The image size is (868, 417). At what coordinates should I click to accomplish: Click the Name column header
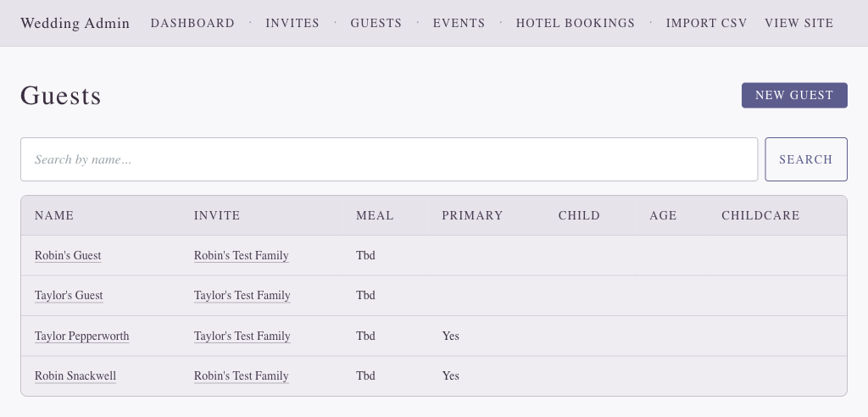click(54, 215)
